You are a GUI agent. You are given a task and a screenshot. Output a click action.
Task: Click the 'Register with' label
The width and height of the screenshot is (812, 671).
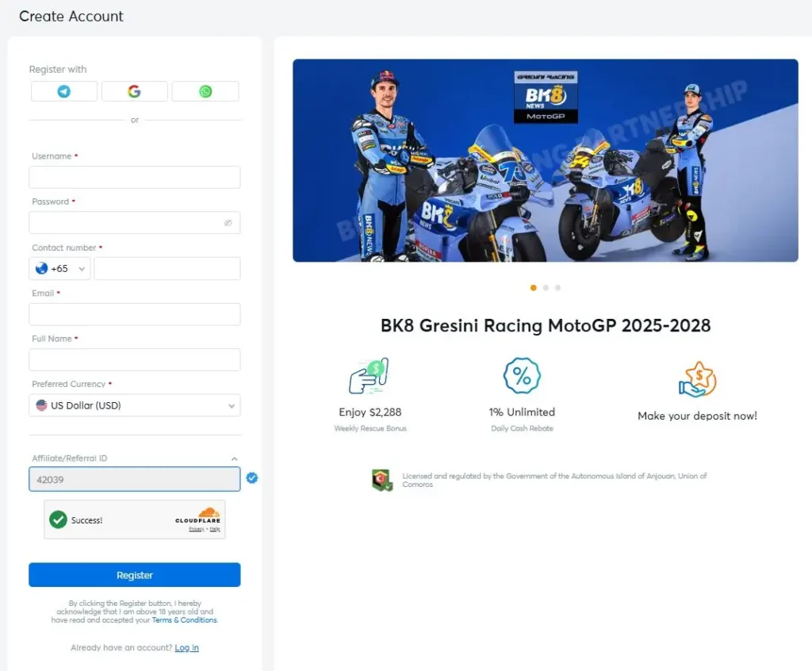click(x=57, y=70)
